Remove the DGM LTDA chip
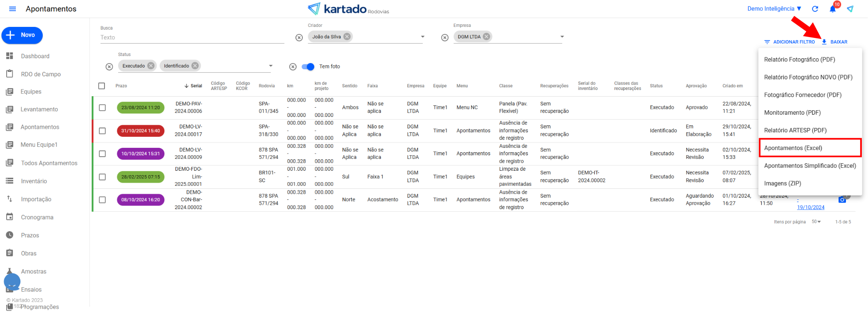This screenshot has width=868, height=315. pos(486,37)
